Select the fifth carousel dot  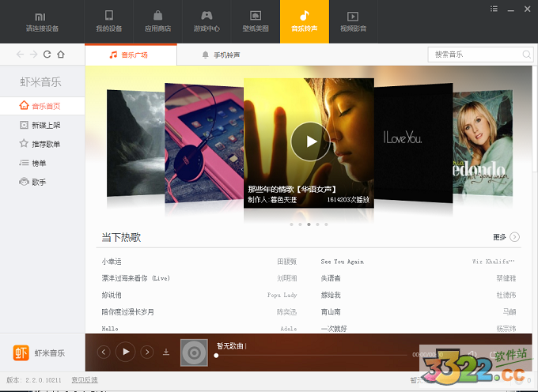coord(326,224)
